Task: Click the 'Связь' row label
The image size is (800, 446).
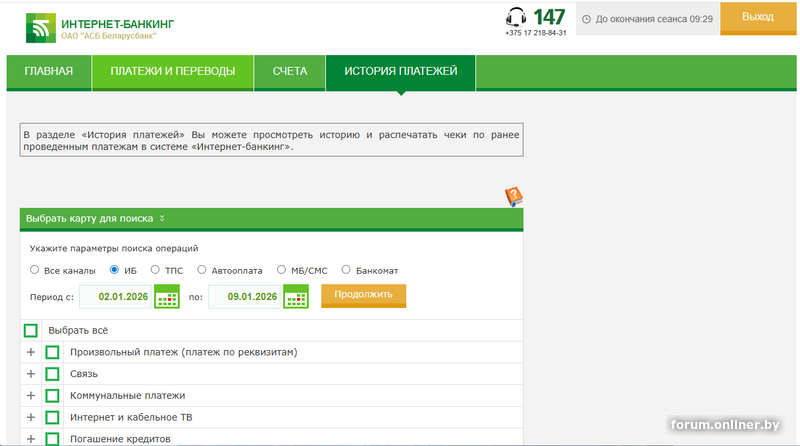Action: click(84, 374)
